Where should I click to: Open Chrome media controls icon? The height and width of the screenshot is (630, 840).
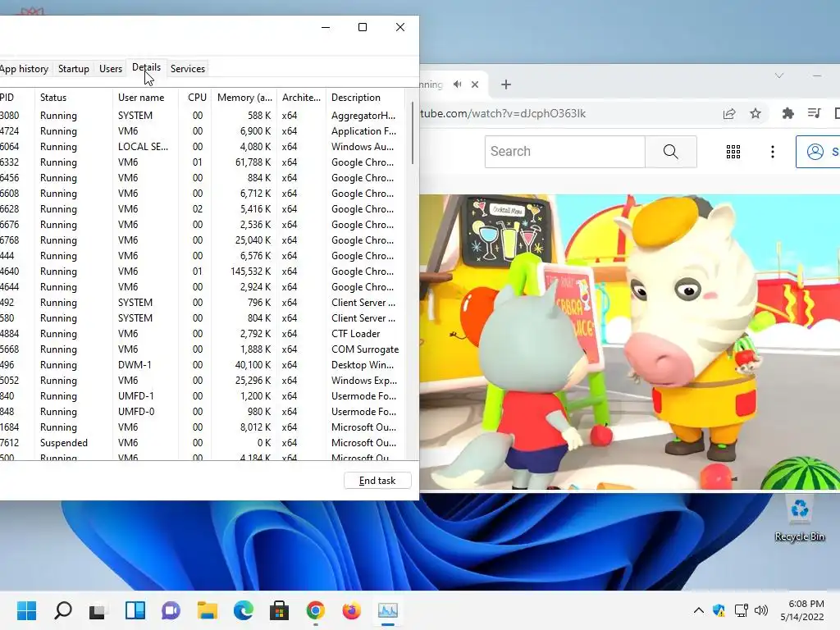click(x=815, y=113)
